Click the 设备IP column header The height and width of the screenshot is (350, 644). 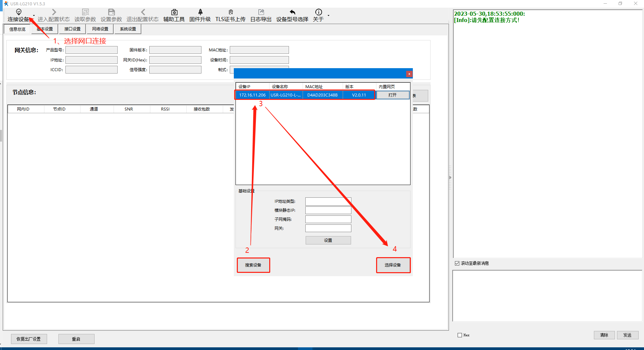pyautogui.click(x=253, y=86)
